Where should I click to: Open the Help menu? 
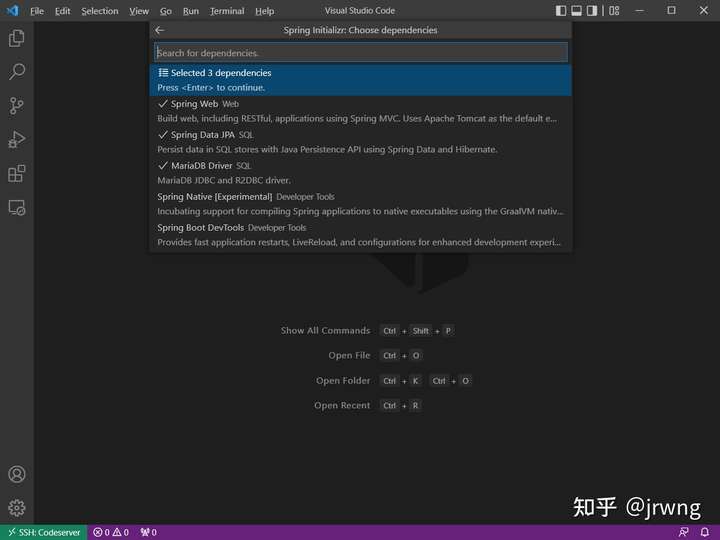point(264,11)
